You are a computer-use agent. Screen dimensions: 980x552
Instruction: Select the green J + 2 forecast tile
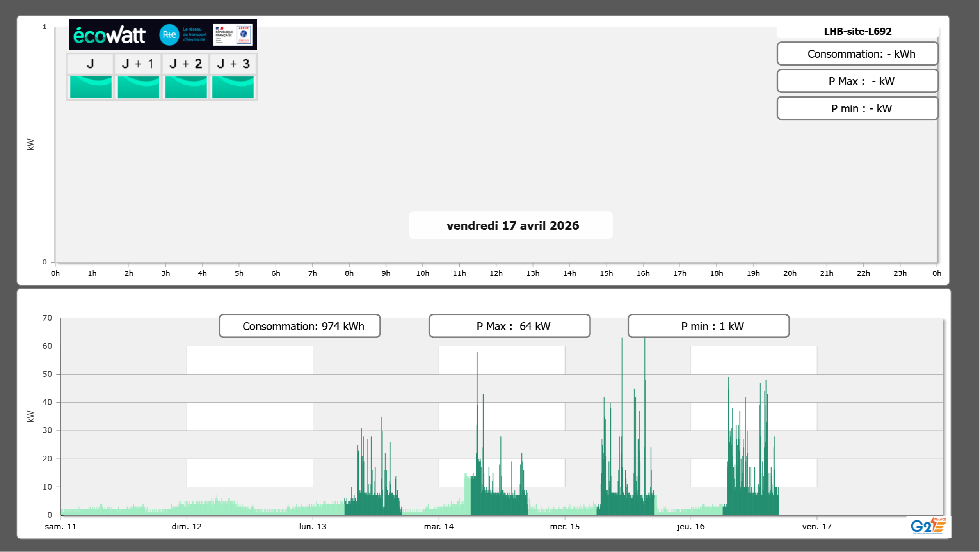pos(186,87)
